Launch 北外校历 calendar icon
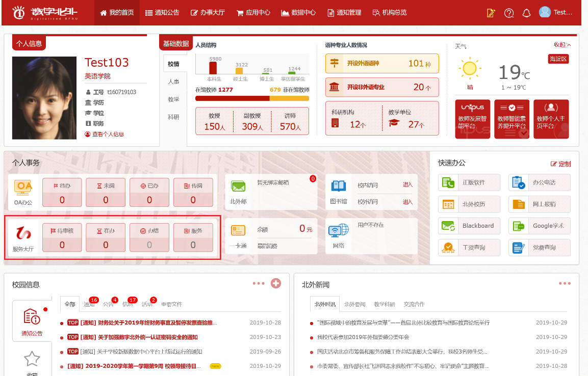 pyautogui.click(x=448, y=204)
